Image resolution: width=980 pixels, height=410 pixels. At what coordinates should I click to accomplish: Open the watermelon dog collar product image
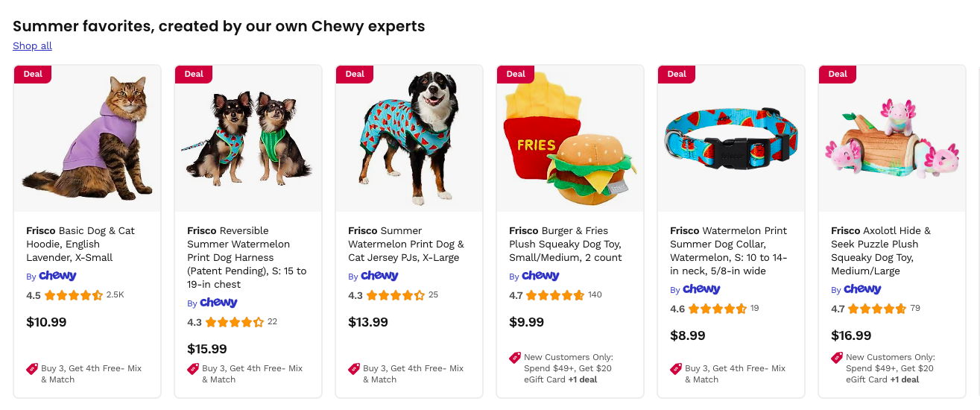coord(731,139)
